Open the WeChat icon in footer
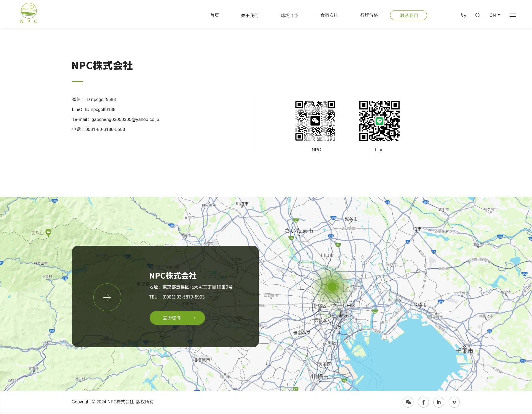The height and width of the screenshot is (414, 532). (408, 402)
